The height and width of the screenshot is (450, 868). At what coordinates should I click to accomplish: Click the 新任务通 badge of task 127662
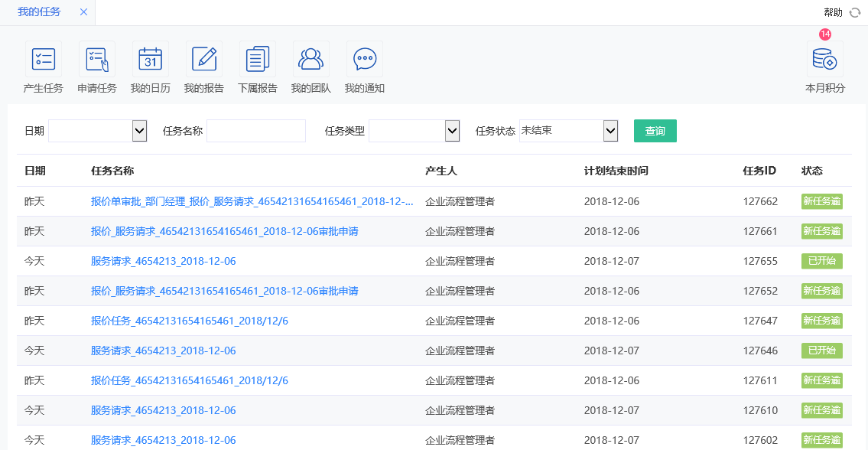tap(821, 201)
